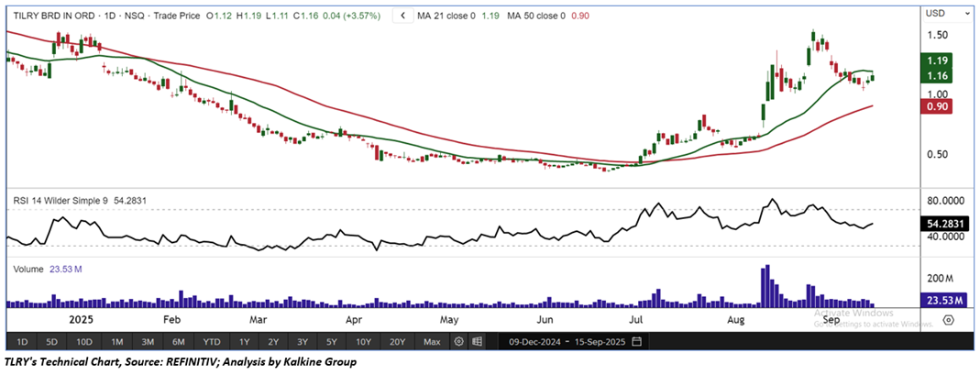This screenshot has height=375, width=980.
Task: Click the Sep time axis label
Action: click(831, 320)
